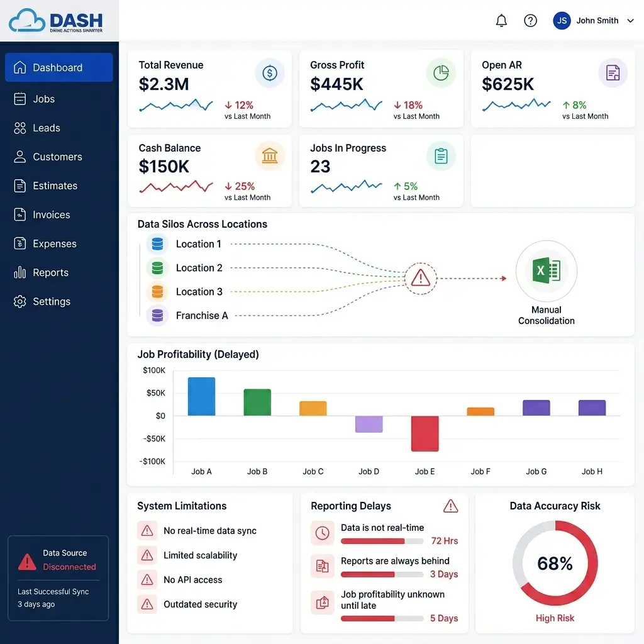
Task: Click the Jobs In Progress clipboard icon
Action: [x=441, y=156]
